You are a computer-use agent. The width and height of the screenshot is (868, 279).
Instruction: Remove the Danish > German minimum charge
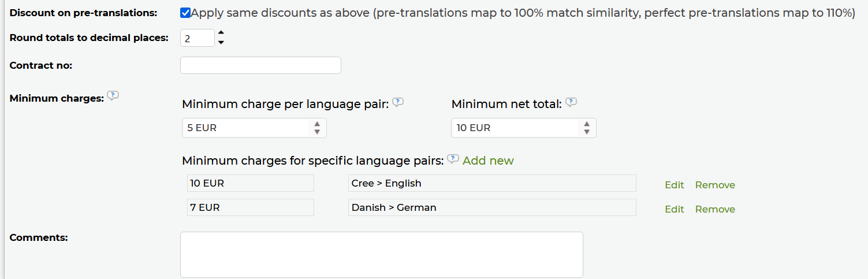[715, 209]
